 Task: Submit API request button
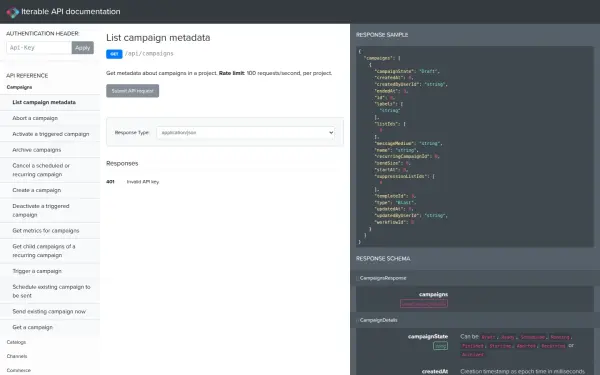coord(132,91)
